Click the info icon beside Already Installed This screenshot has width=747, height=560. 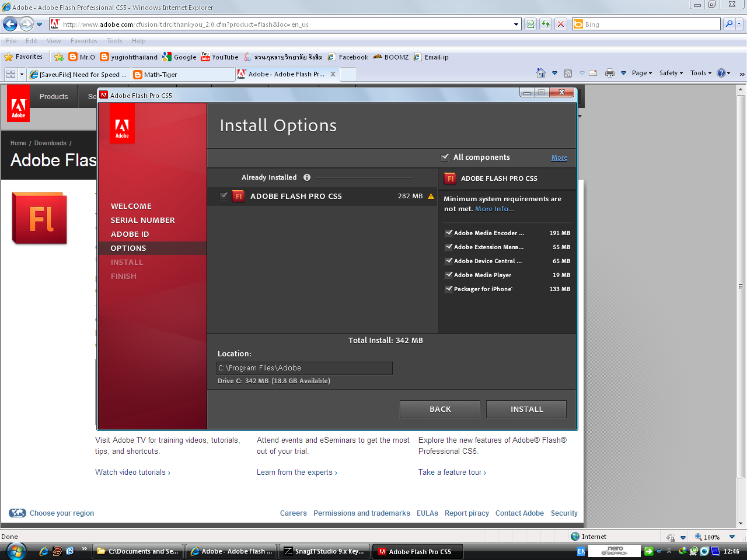tap(307, 177)
